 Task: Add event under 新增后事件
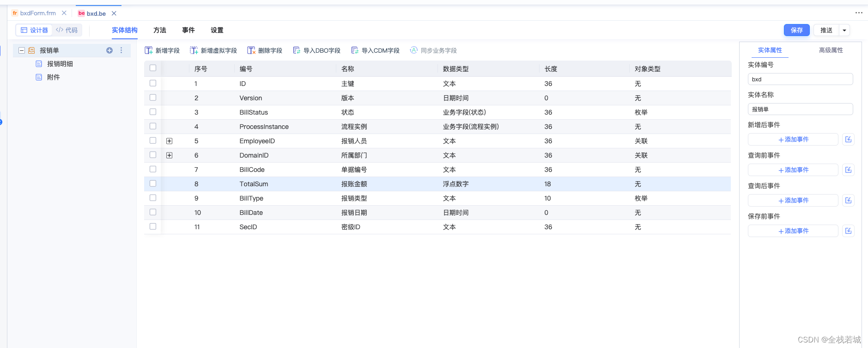tap(793, 139)
